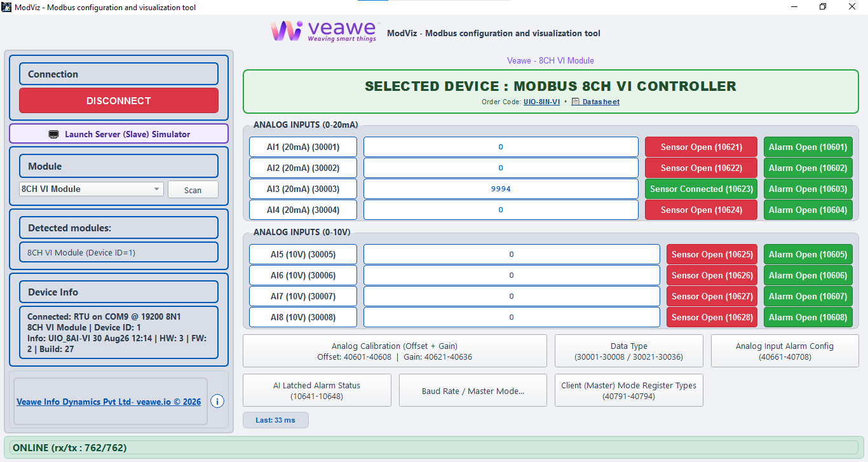Open the Data Type settings button
This screenshot has width=868, height=462.
tap(629, 351)
